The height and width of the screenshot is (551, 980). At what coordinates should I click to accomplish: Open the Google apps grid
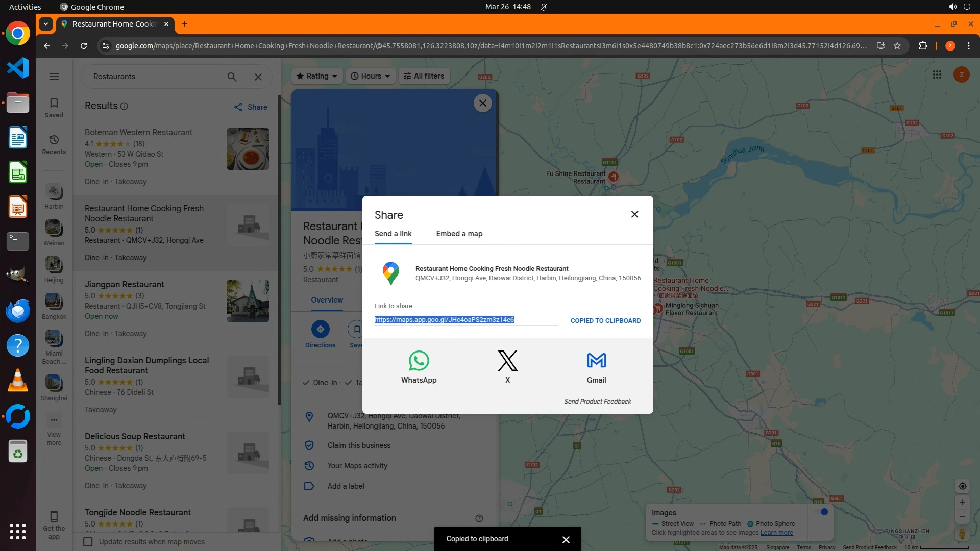click(x=937, y=75)
